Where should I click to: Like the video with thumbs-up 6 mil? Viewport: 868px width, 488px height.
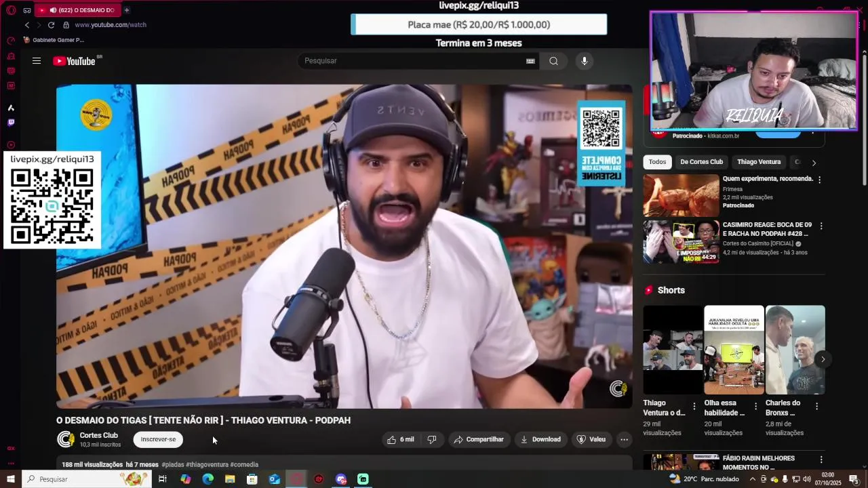point(401,439)
